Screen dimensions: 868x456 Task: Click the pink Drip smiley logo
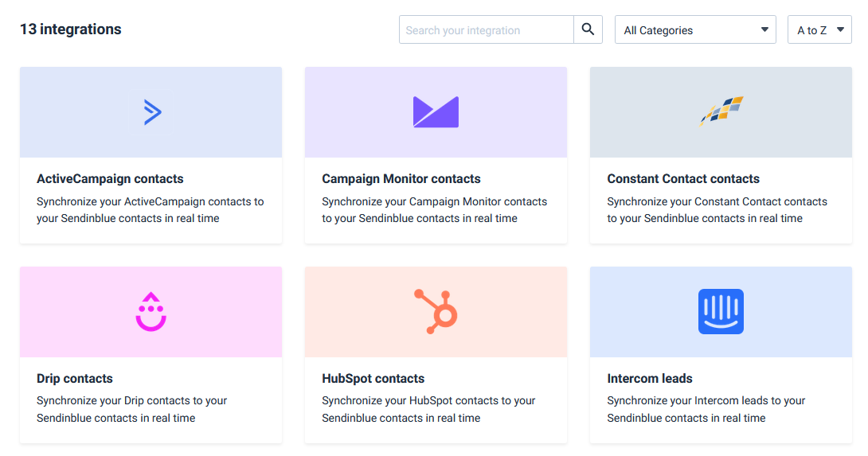tap(151, 312)
